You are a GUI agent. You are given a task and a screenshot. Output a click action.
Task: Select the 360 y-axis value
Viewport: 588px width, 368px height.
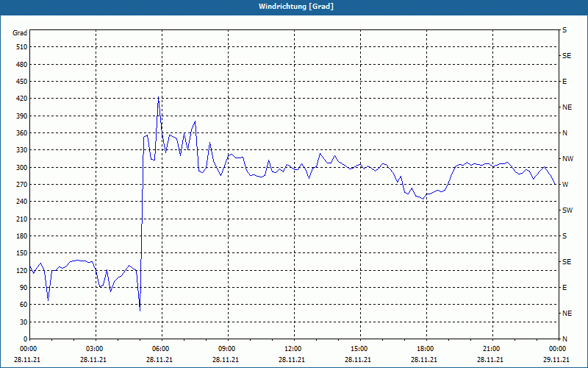(x=22, y=133)
